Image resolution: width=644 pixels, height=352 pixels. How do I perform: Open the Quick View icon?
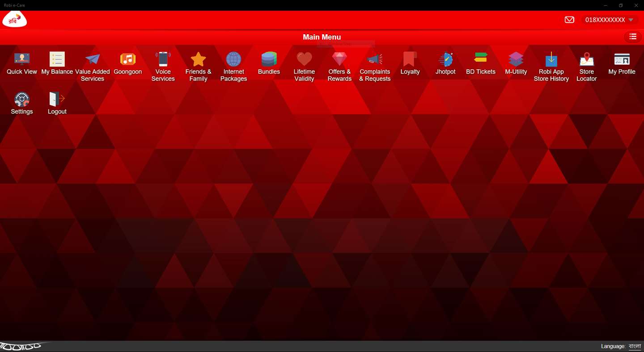tap(21, 59)
